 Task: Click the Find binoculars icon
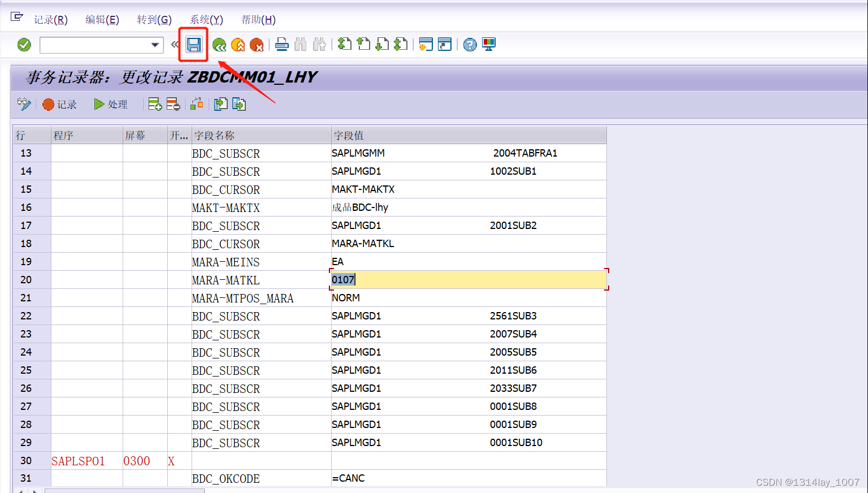click(301, 44)
